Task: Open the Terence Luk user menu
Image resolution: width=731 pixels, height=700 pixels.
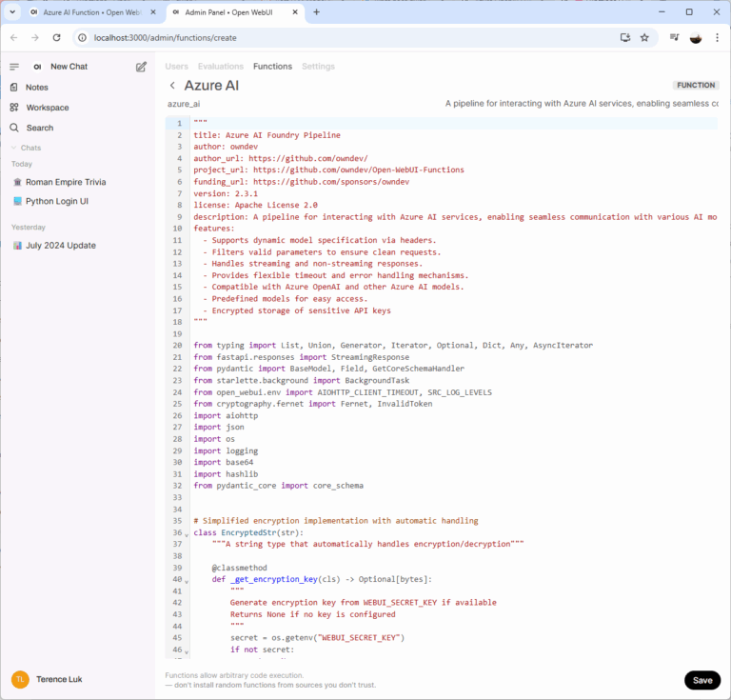Action: (59, 679)
